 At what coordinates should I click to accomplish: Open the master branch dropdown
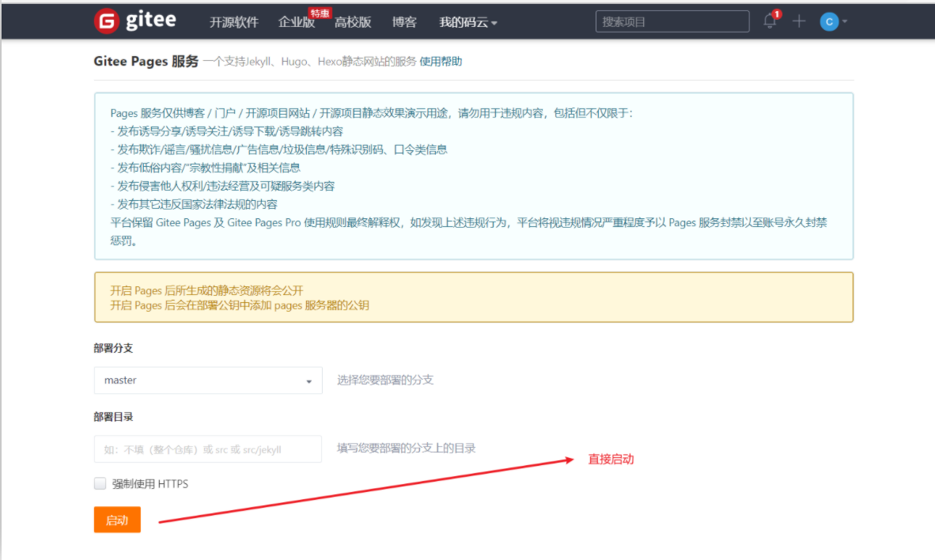click(208, 380)
